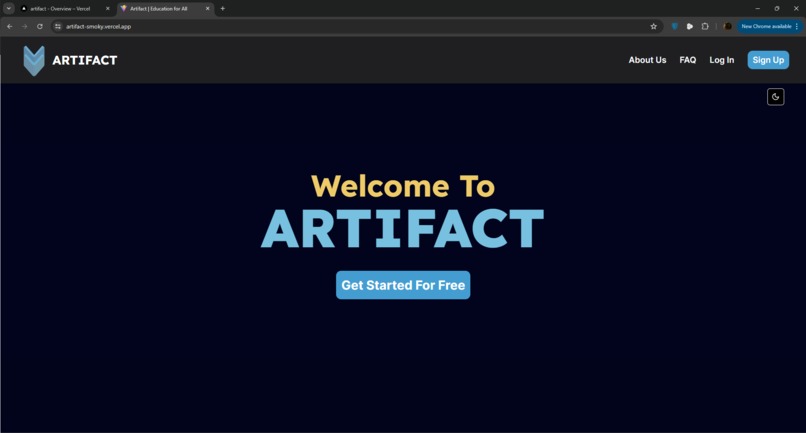Restore down the Chrome window
The image size is (806, 433).
(777, 9)
